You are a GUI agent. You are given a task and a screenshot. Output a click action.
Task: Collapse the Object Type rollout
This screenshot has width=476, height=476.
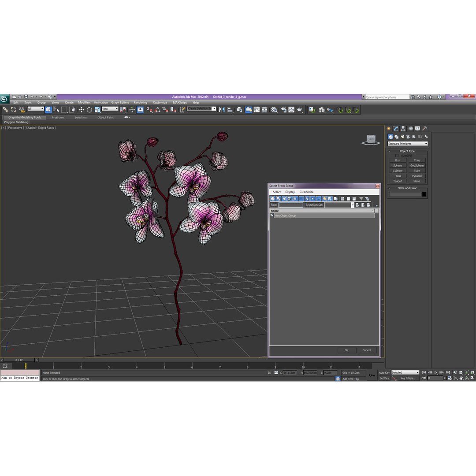(407, 151)
